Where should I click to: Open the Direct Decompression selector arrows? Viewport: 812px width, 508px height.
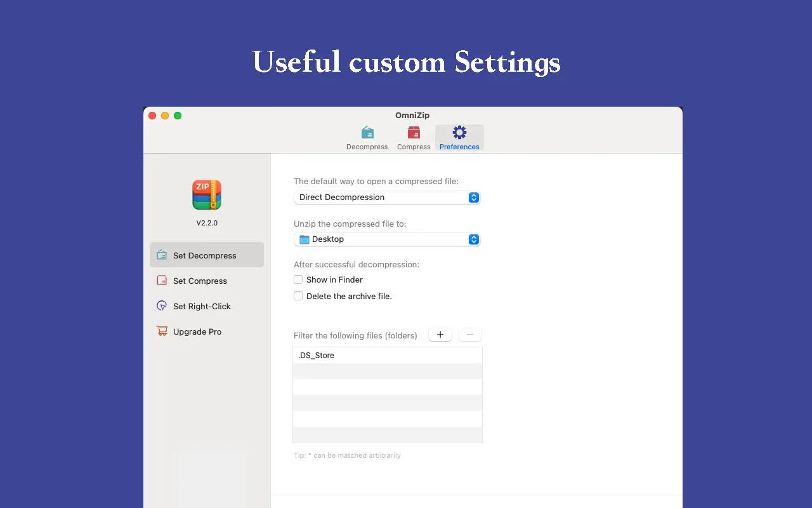pos(474,197)
